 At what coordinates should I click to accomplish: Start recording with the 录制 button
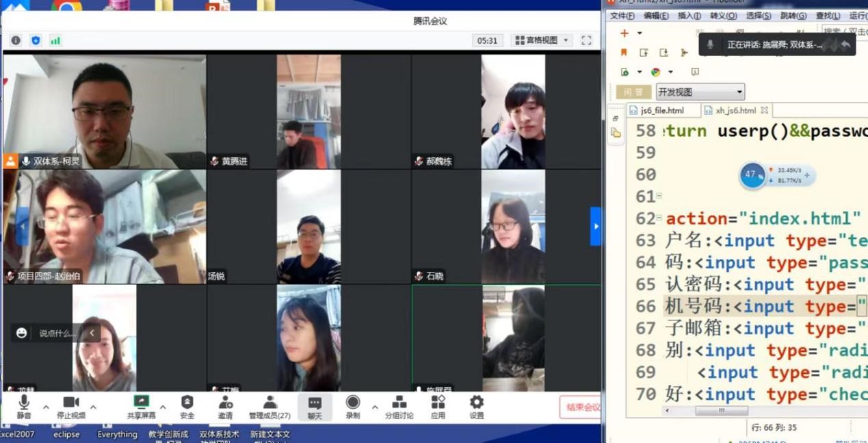click(353, 403)
